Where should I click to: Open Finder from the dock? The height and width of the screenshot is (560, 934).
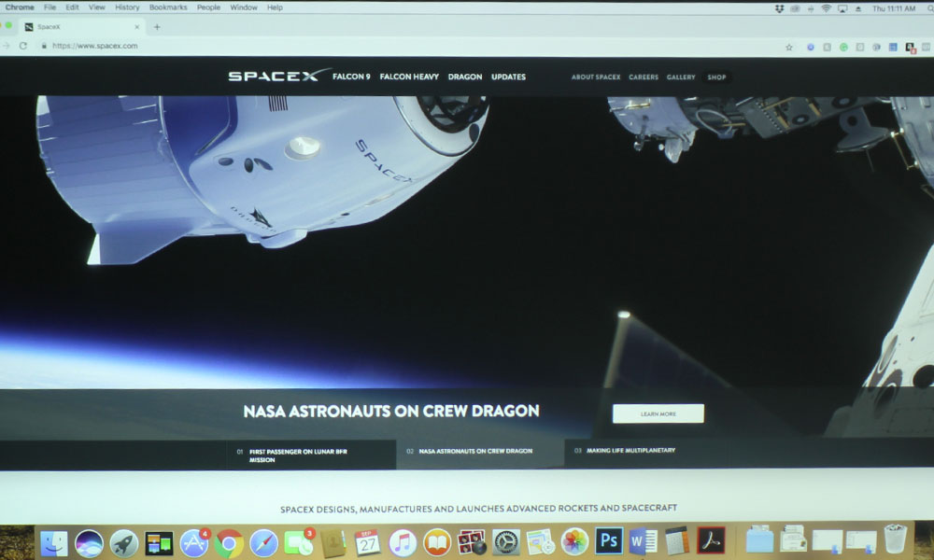[x=54, y=543]
